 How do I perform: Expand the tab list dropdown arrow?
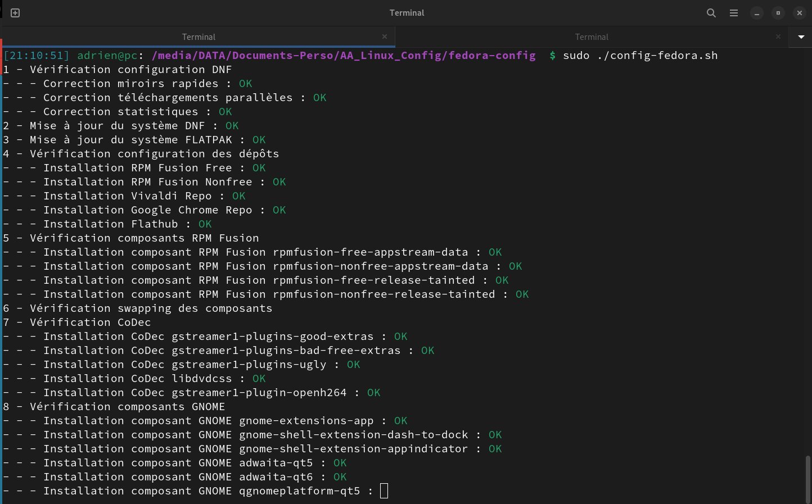801,37
